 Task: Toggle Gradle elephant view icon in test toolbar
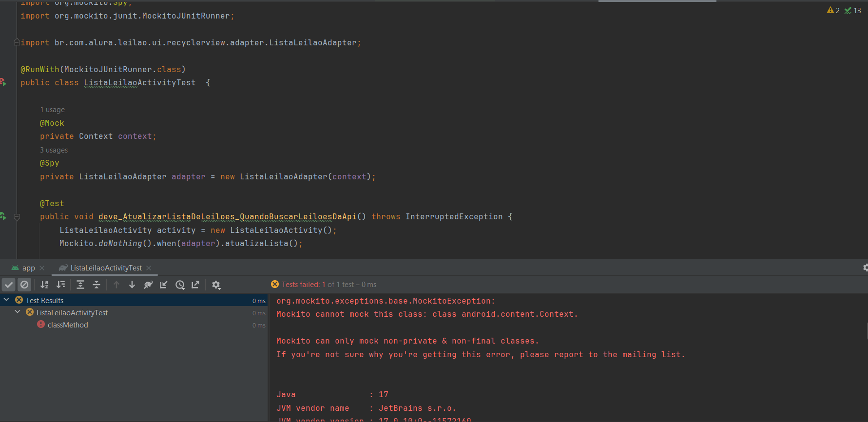[x=148, y=285]
